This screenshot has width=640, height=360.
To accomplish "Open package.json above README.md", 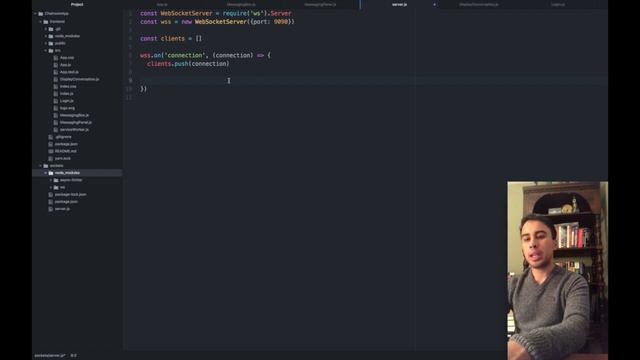I will 66,144.
